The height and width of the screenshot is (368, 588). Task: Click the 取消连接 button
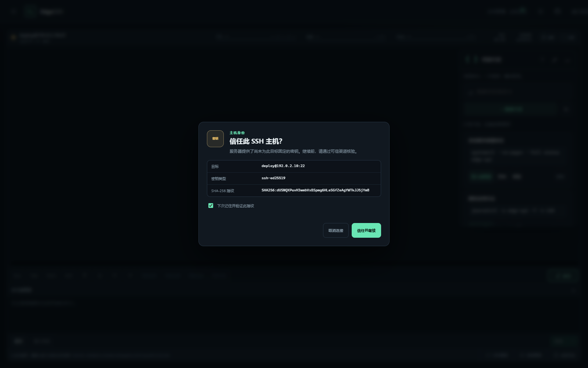coord(336,230)
